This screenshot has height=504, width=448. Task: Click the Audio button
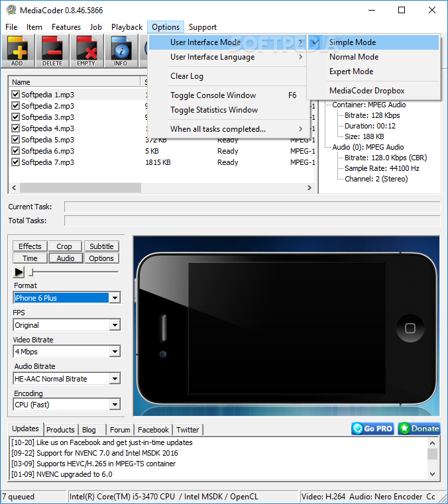(66, 258)
